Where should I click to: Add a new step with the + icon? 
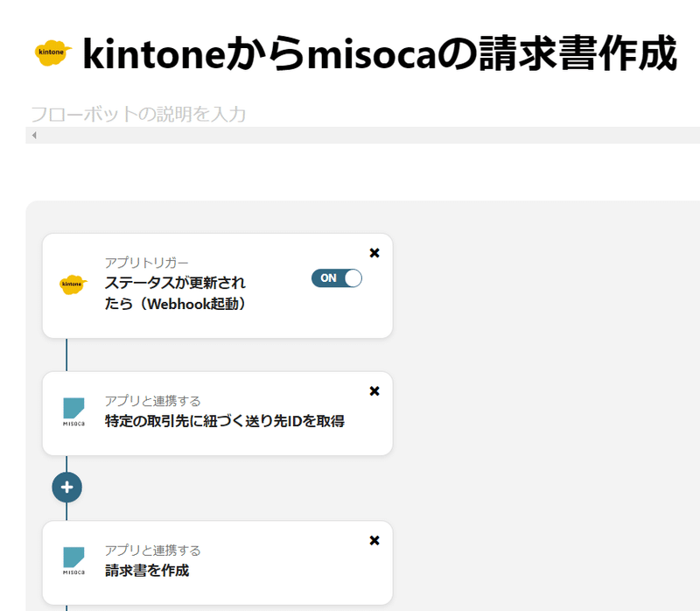[x=67, y=487]
